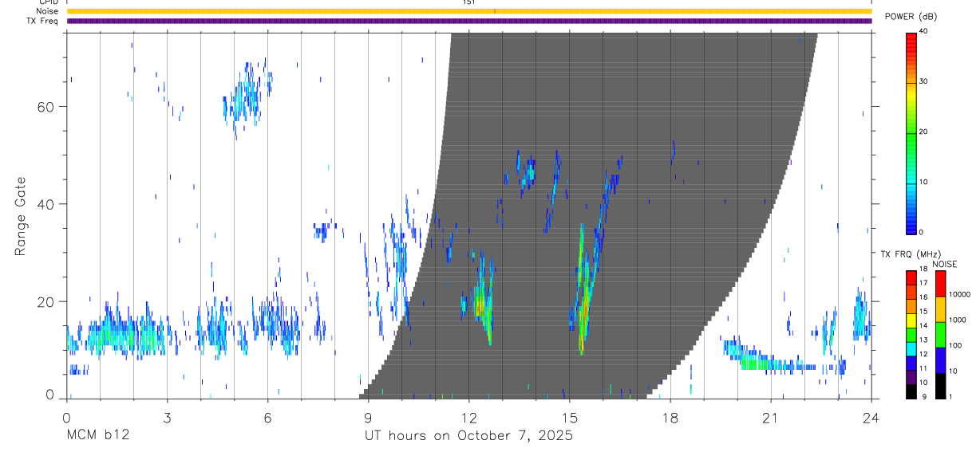The height and width of the screenshot is (452, 980).
Task: Click x-axis hour label 15
Action: (569, 417)
